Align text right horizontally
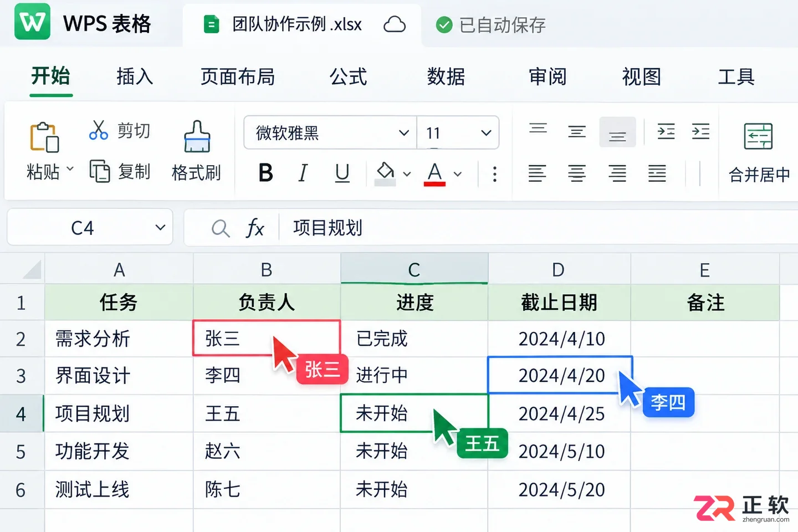The height and width of the screenshot is (532, 798). pos(617,174)
